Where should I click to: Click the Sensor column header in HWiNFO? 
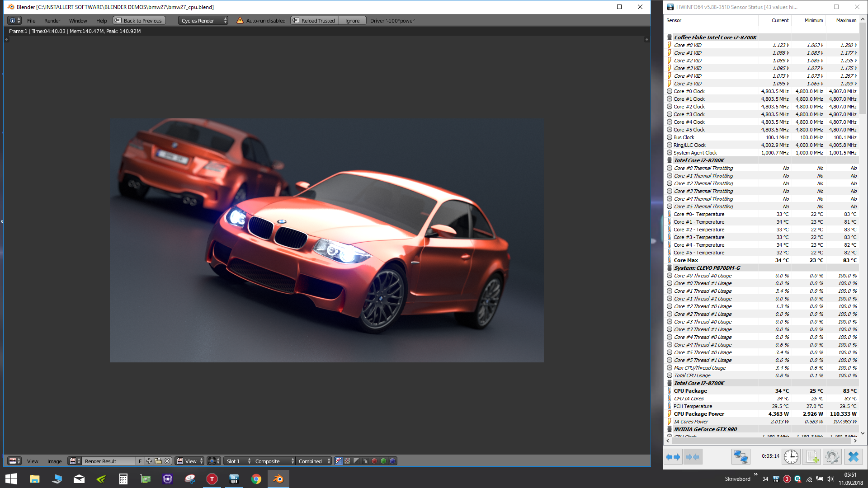click(711, 20)
